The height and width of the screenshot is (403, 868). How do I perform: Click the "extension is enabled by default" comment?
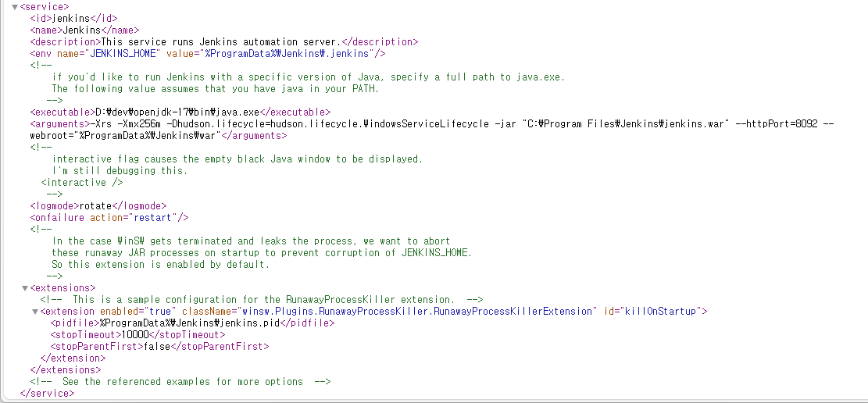click(x=161, y=265)
